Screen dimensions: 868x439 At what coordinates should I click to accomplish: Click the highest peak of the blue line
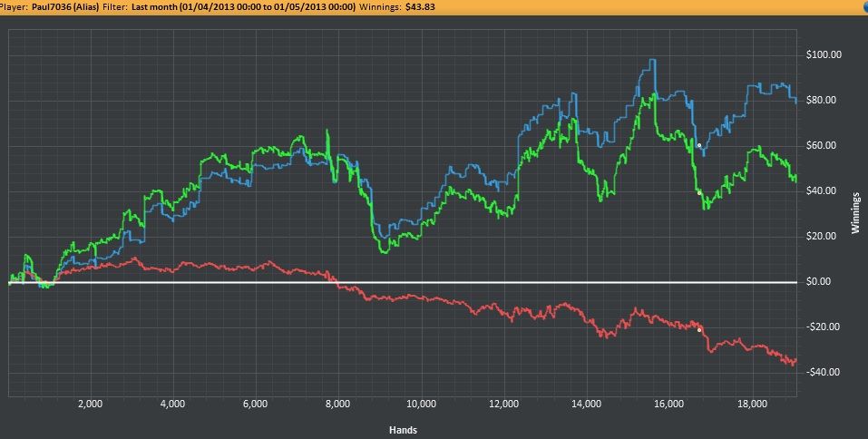click(x=652, y=61)
